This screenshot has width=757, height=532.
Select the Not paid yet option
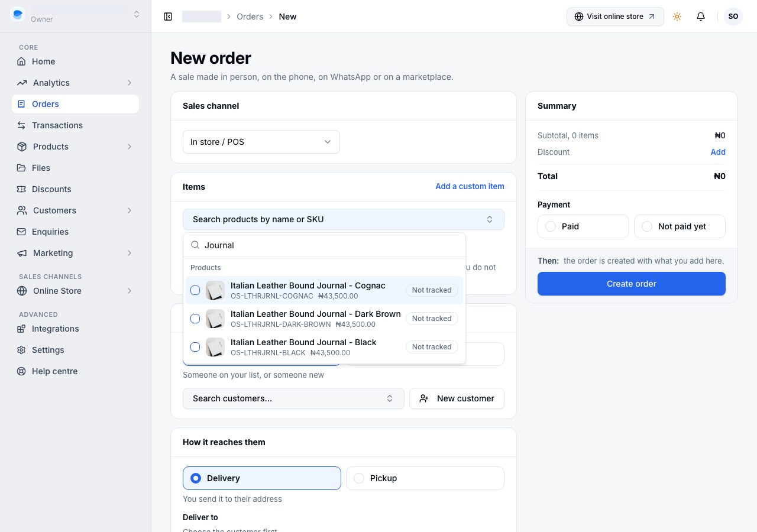[680, 226]
